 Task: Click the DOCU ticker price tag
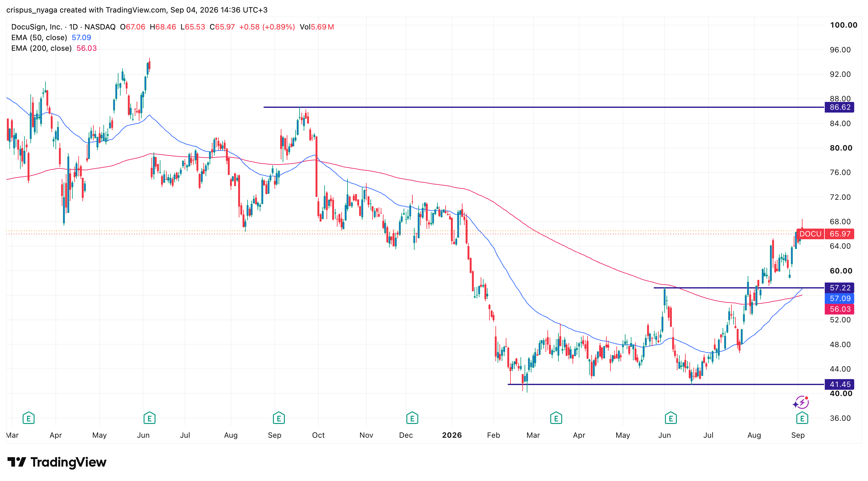tap(810, 234)
